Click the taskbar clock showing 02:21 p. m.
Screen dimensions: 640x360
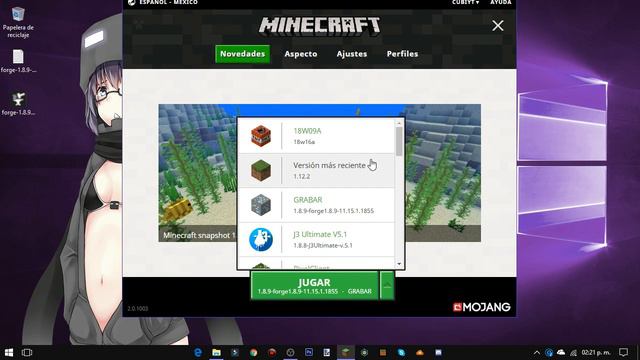tap(596, 353)
